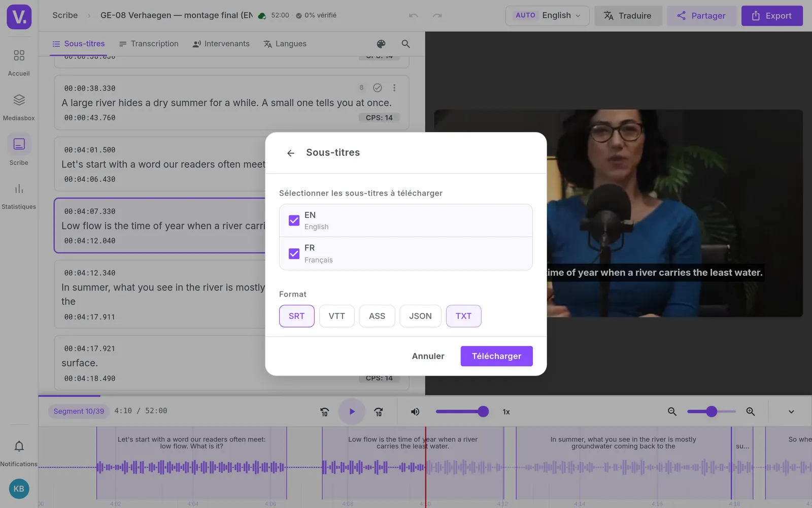Undo the last edit
812x508 pixels.
pyautogui.click(x=414, y=16)
